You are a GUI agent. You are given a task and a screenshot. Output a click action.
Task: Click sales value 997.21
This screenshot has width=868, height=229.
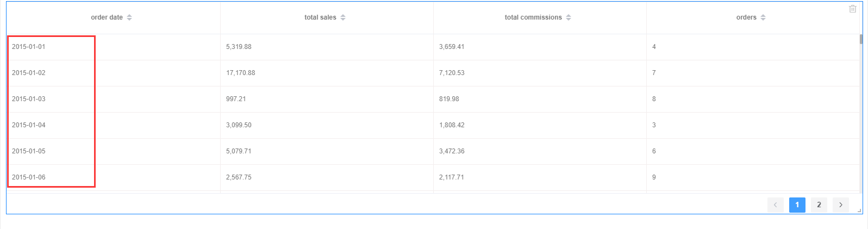[236, 99]
